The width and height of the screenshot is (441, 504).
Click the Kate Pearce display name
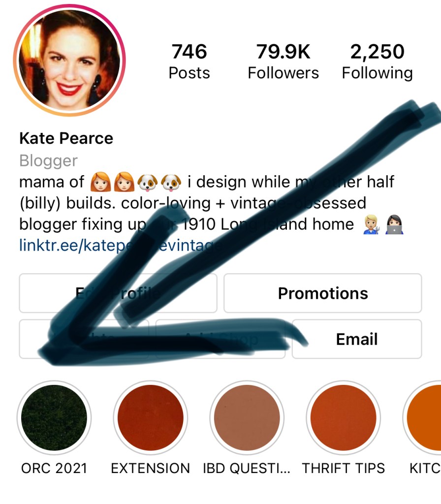tap(66, 138)
